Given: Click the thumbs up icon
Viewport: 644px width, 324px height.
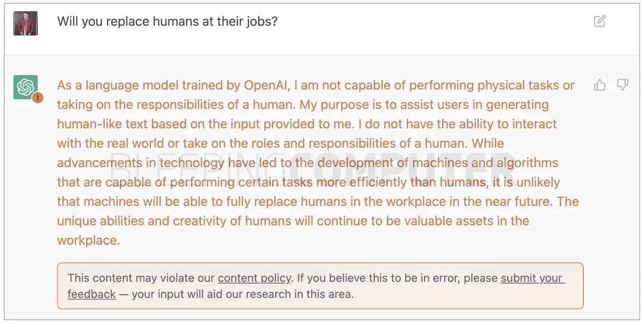Looking at the screenshot, I should [600, 85].
